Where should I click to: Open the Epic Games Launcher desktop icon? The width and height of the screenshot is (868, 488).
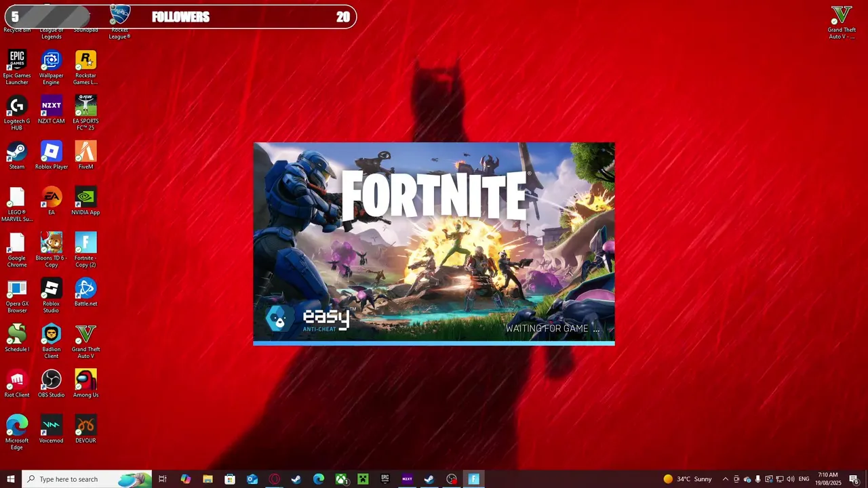(17, 67)
